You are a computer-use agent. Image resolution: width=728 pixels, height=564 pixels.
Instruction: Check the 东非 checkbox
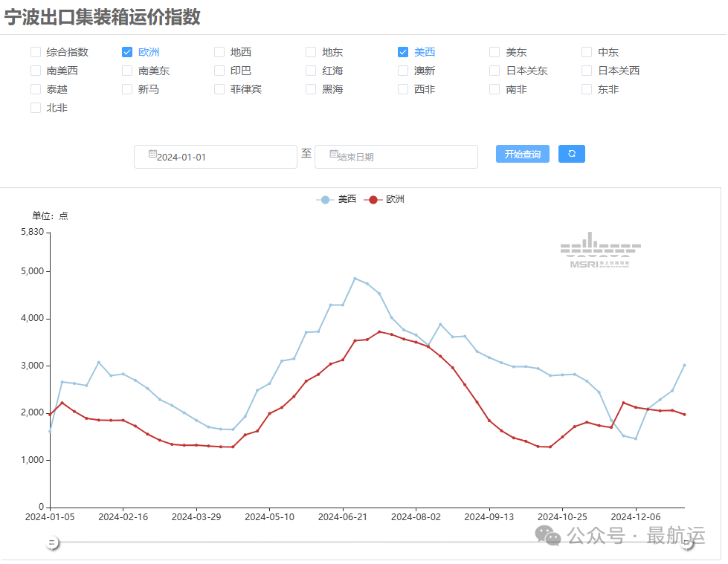point(587,89)
